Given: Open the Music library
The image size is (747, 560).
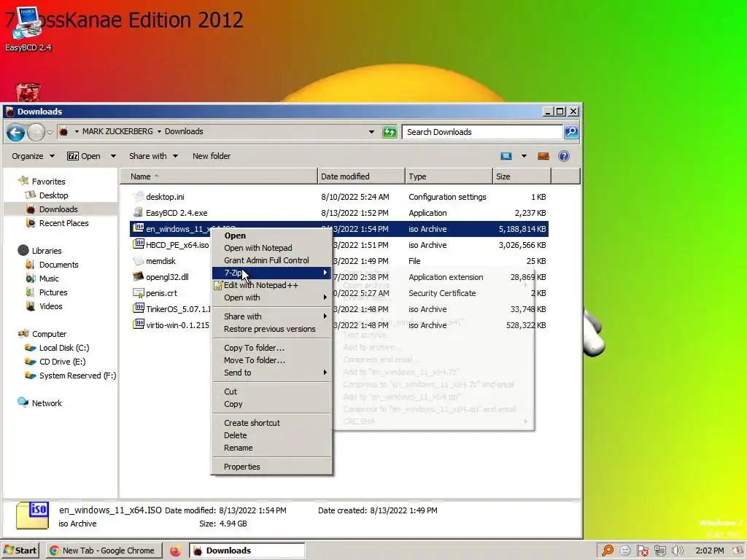Looking at the screenshot, I should tap(49, 279).
